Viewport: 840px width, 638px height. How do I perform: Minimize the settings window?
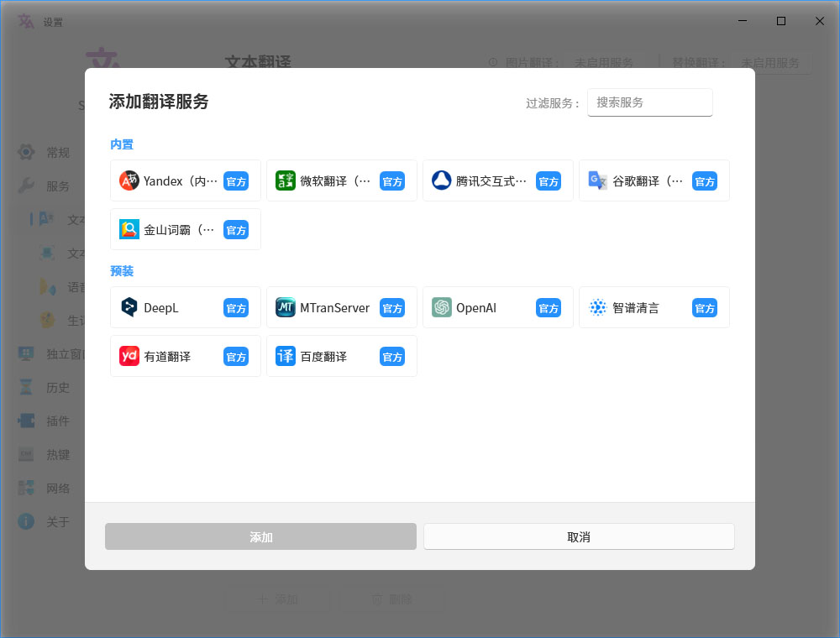point(743,21)
